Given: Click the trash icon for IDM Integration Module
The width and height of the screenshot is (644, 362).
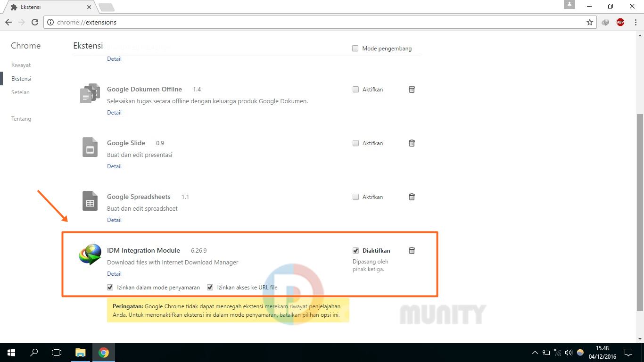Looking at the screenshot, I should click(x=412, y=251).
